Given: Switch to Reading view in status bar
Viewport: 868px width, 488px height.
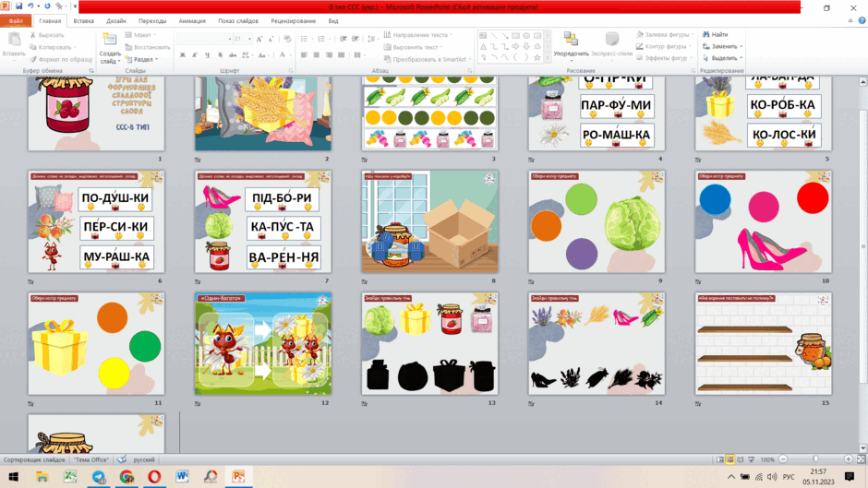Looking at the screenshot, I should coord(741,459).
